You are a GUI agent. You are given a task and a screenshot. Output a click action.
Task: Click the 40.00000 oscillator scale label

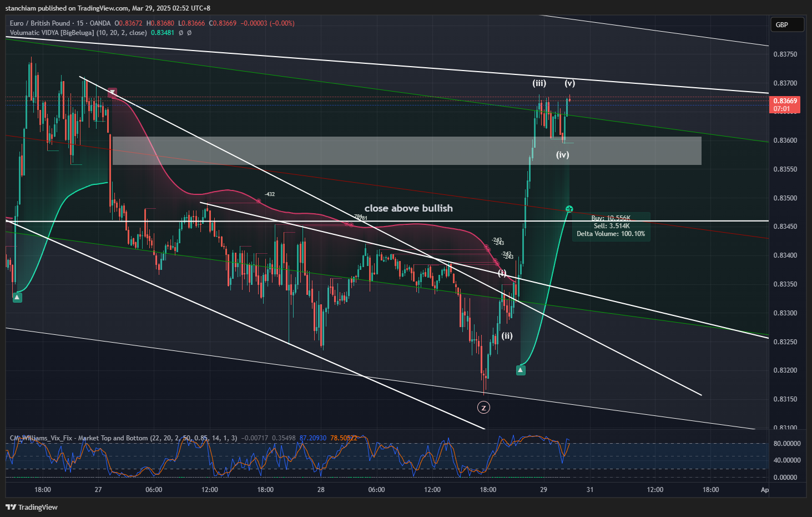[787, 460]
